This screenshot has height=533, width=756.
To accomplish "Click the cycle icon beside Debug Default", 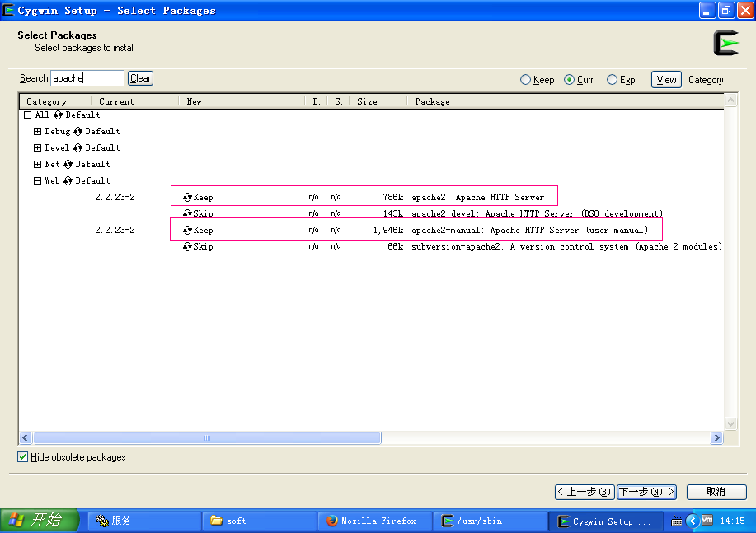I will pyautogui.click(x=78, y=131).
